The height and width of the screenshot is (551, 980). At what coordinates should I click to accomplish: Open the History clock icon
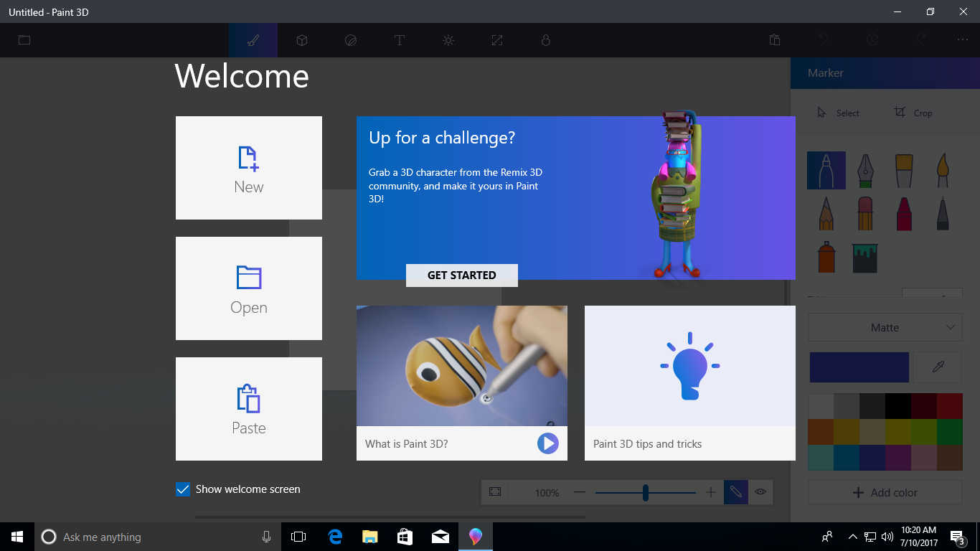[872, 40]
